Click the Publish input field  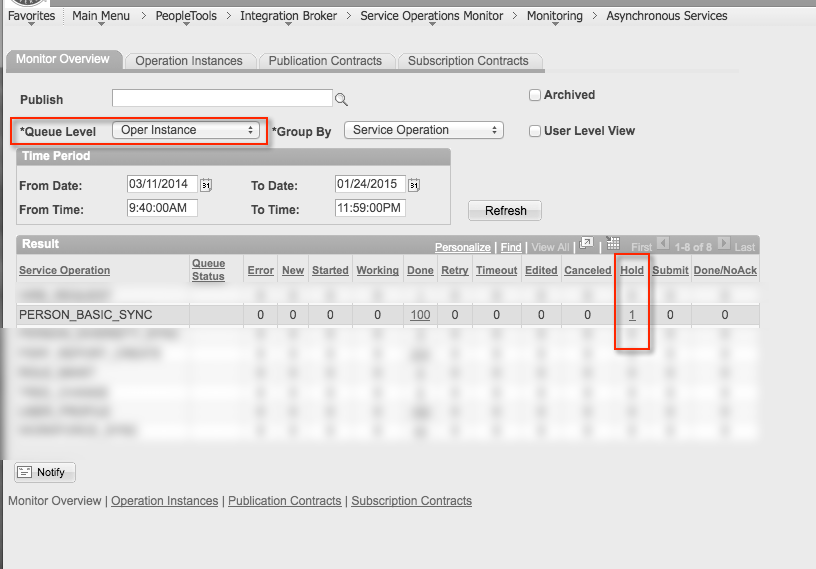pos(222,98)
